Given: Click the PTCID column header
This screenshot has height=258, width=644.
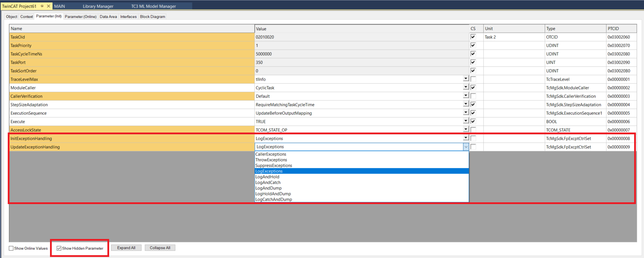Looking at the screenshot, I should tap(621, 29).
